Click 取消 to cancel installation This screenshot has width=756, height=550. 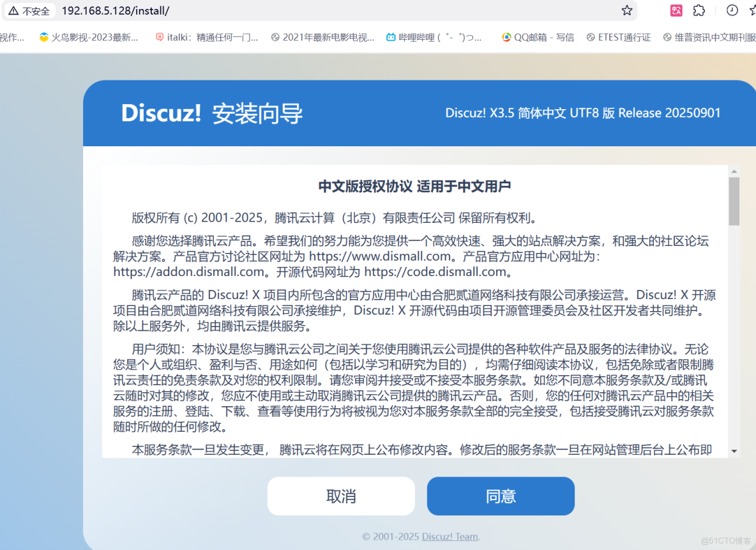coord(341,496)
